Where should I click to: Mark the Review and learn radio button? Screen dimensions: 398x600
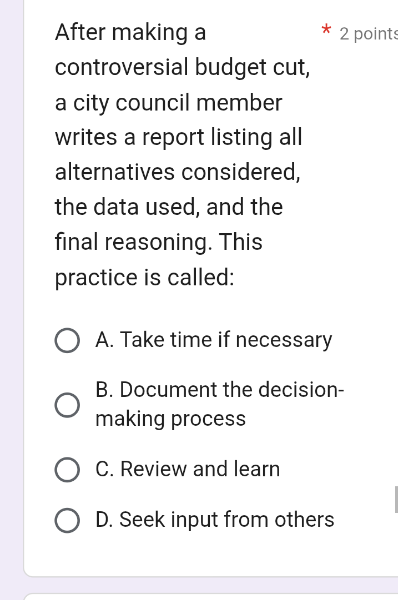pyautogui.click(x=67, y=470)
